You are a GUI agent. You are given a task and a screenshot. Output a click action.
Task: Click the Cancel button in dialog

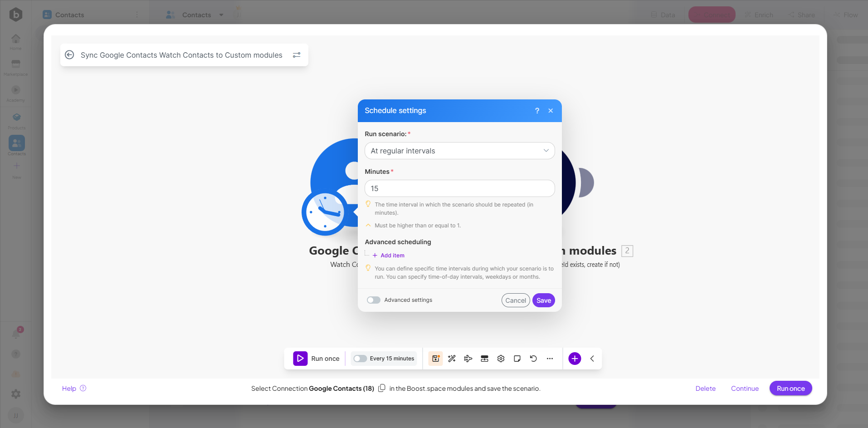tap(516, 300)
